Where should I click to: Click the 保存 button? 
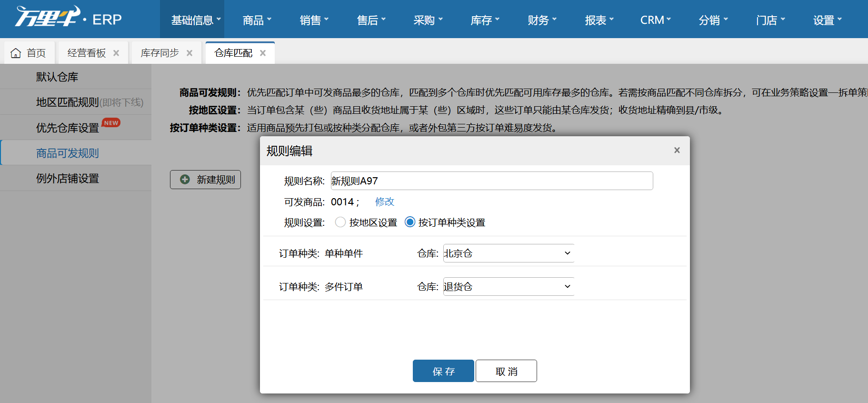pos(443,371)
